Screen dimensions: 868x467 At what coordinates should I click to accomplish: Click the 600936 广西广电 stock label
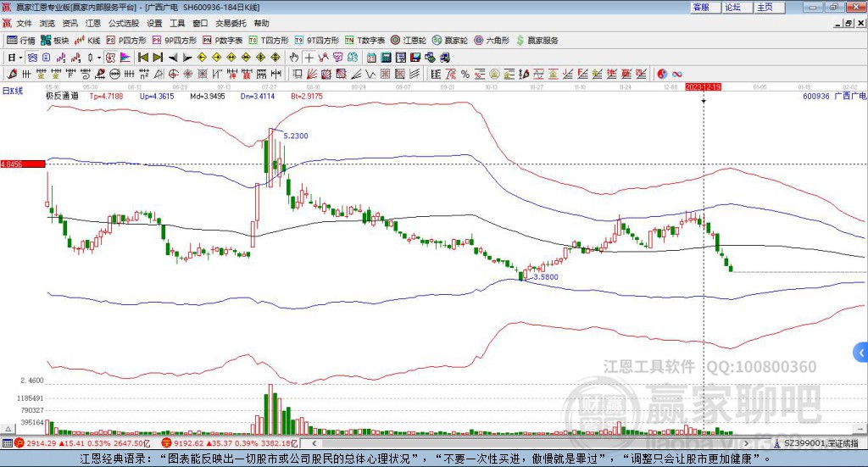coord(834,97)
